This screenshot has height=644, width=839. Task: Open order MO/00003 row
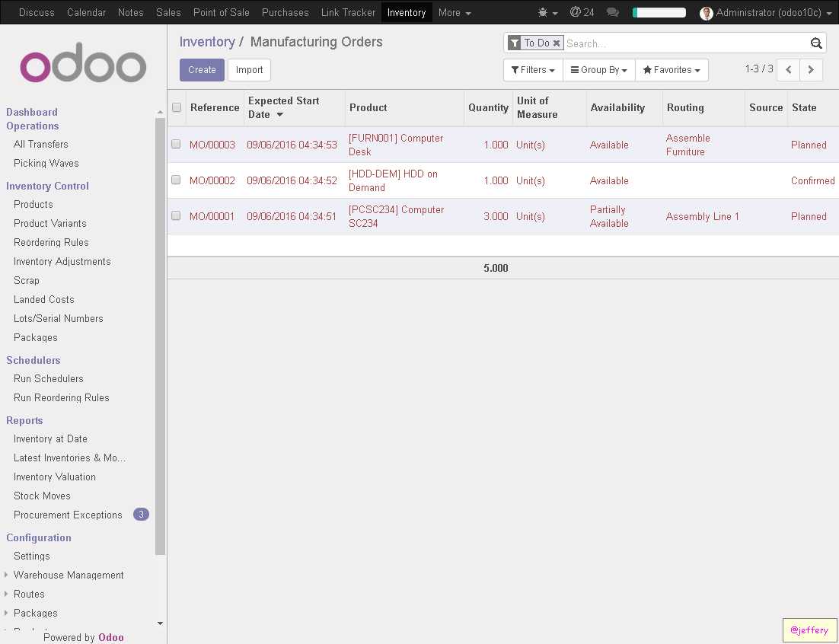(503, 145)
